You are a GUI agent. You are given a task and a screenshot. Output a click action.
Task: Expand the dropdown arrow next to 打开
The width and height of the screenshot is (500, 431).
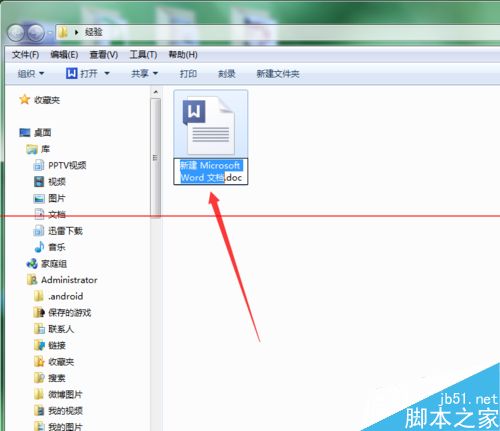tap(107, 73)
